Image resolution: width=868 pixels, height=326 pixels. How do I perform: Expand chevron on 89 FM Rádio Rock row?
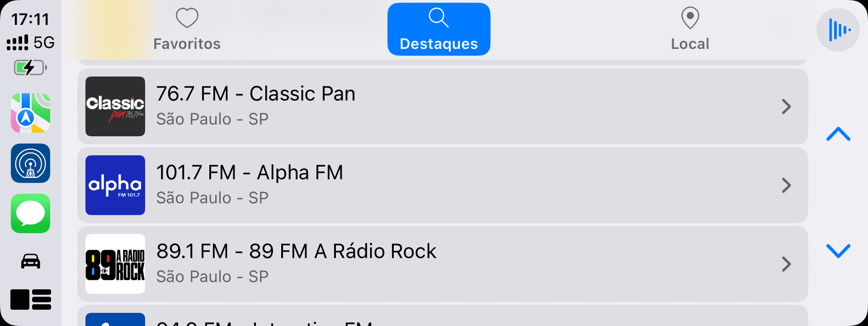click(x=786, y=264)
